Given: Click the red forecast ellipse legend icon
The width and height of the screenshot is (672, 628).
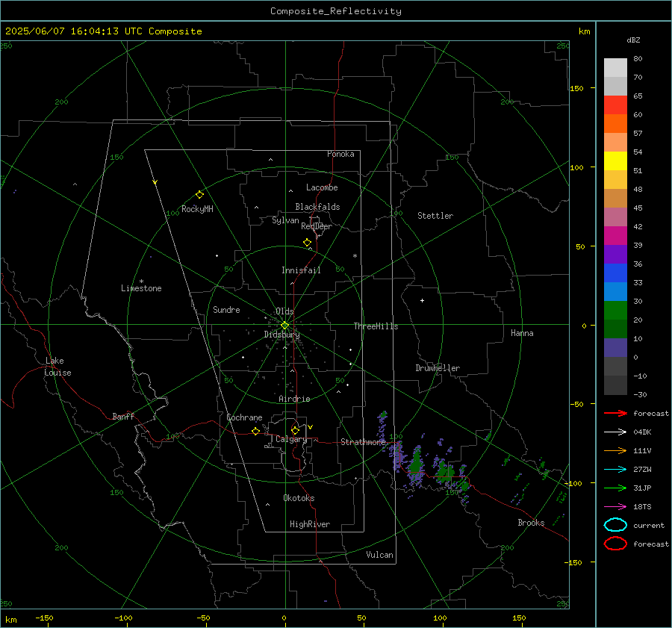Looking at the screenshot, I should click(615, 544).
